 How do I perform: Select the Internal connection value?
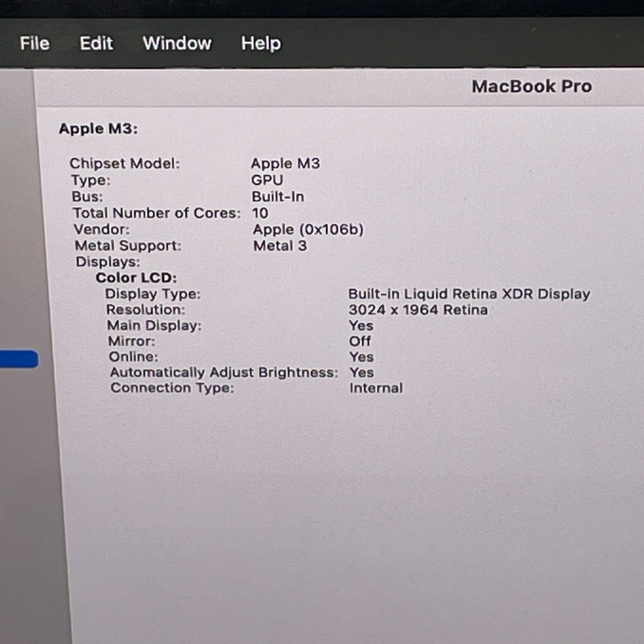376,388
